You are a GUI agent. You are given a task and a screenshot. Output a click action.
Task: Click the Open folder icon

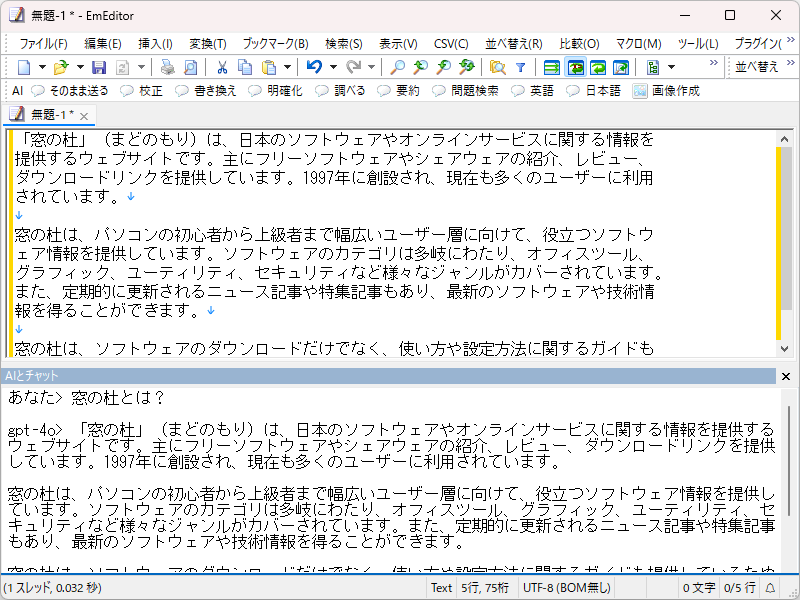[61, 67]
